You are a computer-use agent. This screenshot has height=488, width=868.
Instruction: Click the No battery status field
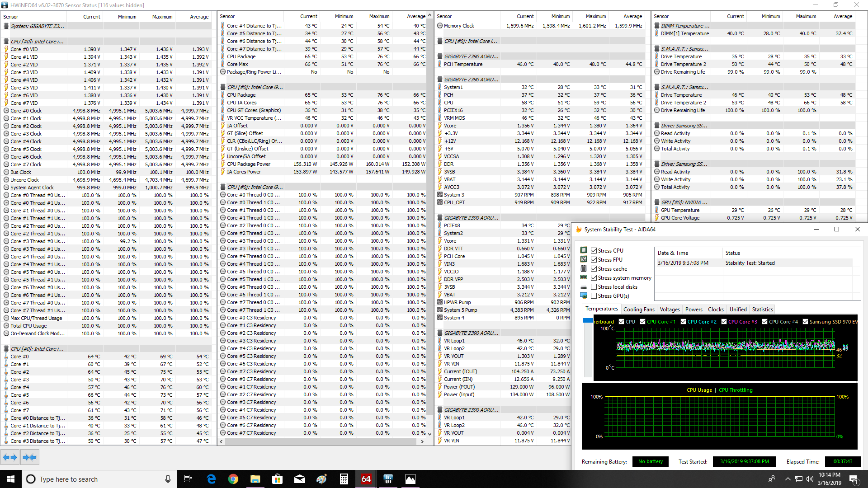(x=650, y=461)
